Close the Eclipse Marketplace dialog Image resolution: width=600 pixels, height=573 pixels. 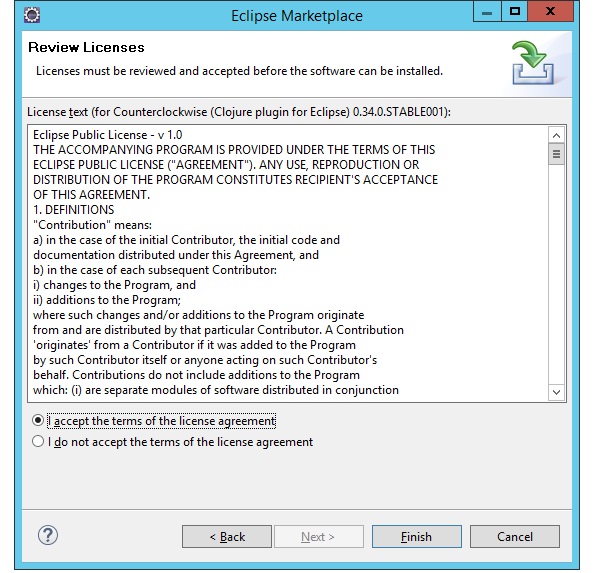[x=551, y=11]
